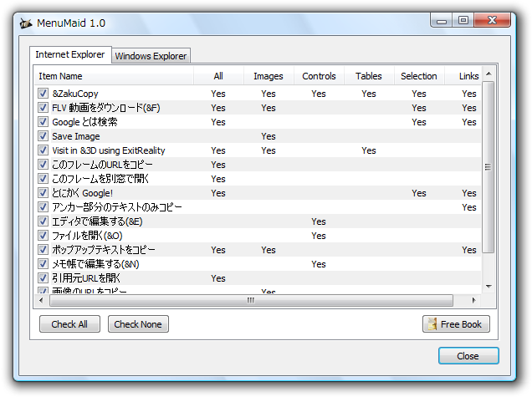Click the vertical scrollbar down arrow

[489, 287]
